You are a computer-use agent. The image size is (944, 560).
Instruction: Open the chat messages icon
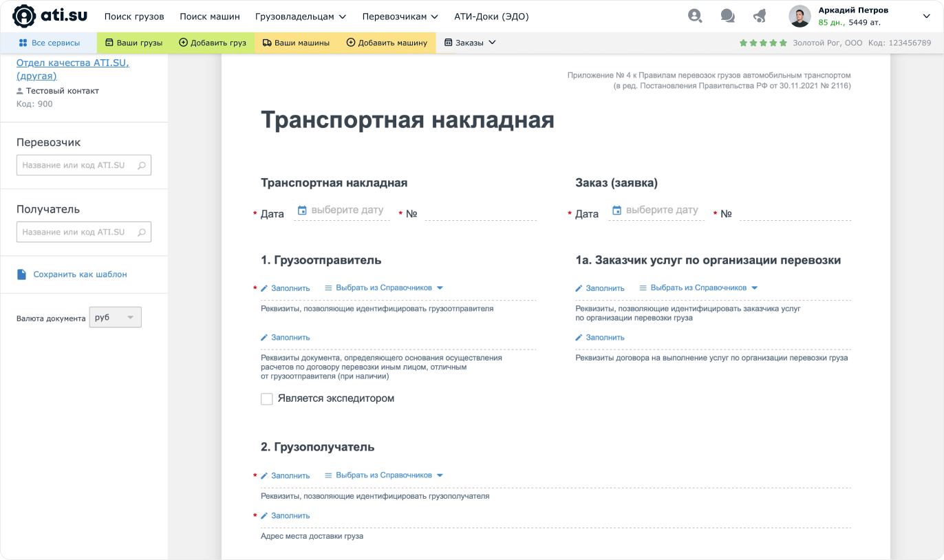[x=727, y=16]
